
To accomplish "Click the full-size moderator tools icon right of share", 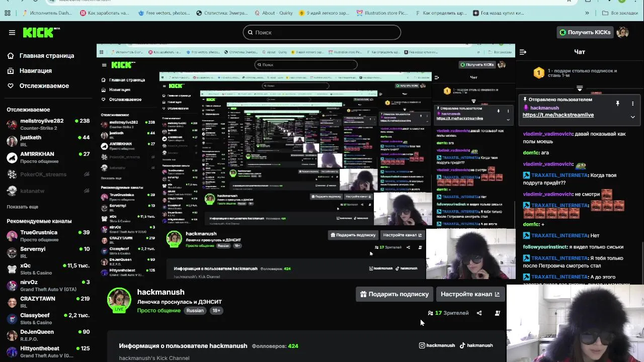I will 497,313.
